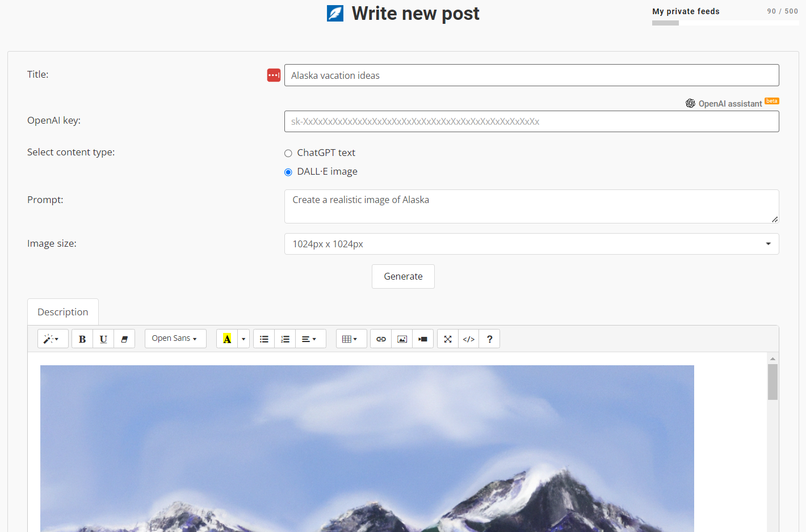Click the beta badge

tap(772, 101)
